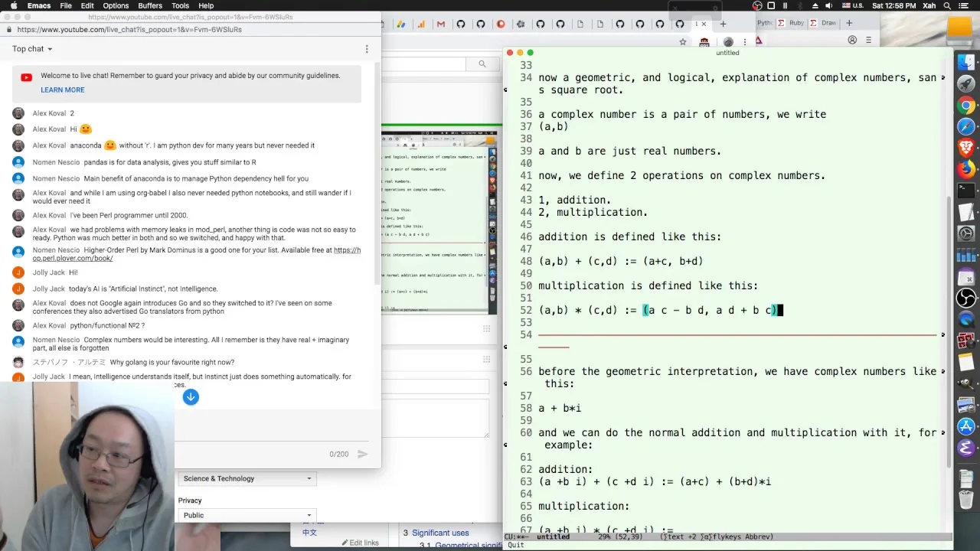Screen dimensions: 980x551
Task: Jump to latest chat with down-arrow button
Action: click(x=191, y=396)
